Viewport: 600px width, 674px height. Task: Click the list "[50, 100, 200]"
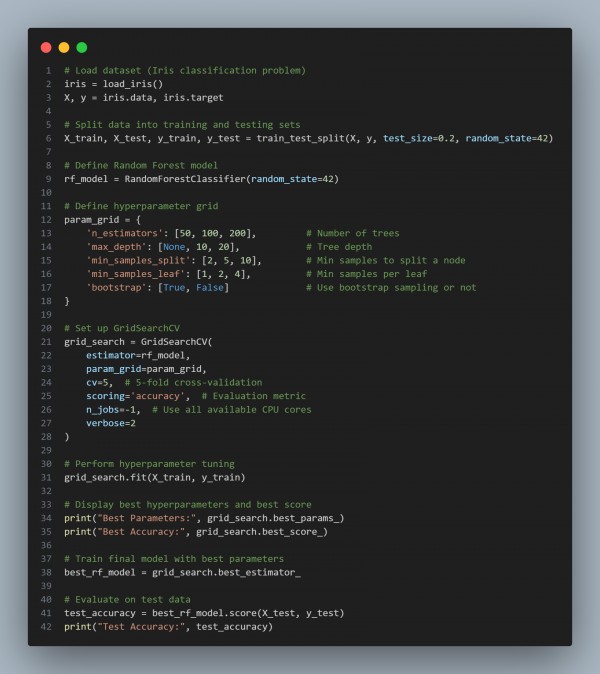click(213, 233)
